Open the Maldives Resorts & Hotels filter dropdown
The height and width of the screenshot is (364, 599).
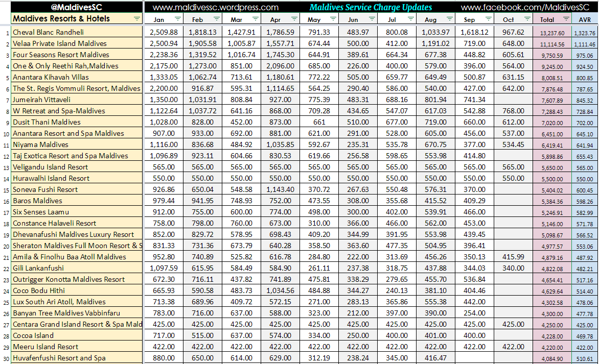click(137, 19)
